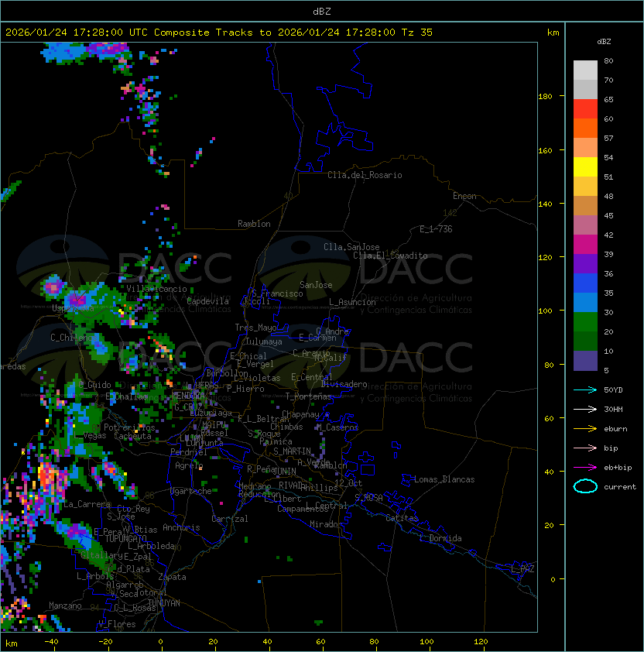Screen dimensions: 644x652
Task: Click the 'Anchoris' map label
Action: point(181,527)
